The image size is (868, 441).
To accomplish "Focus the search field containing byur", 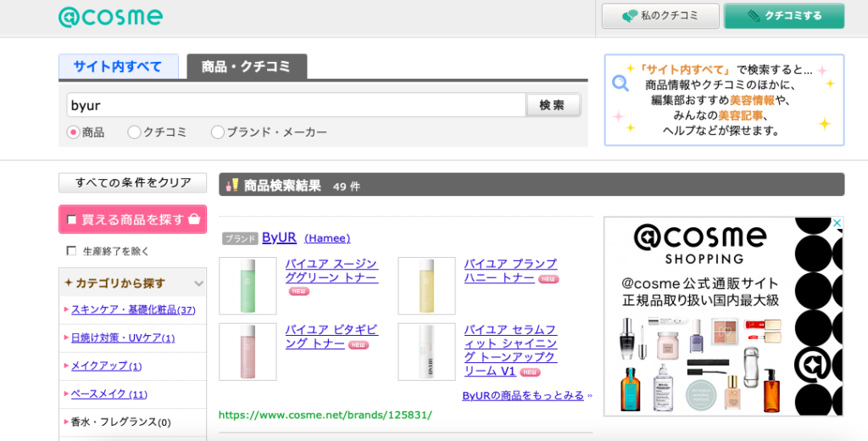I will pos(296,105).
